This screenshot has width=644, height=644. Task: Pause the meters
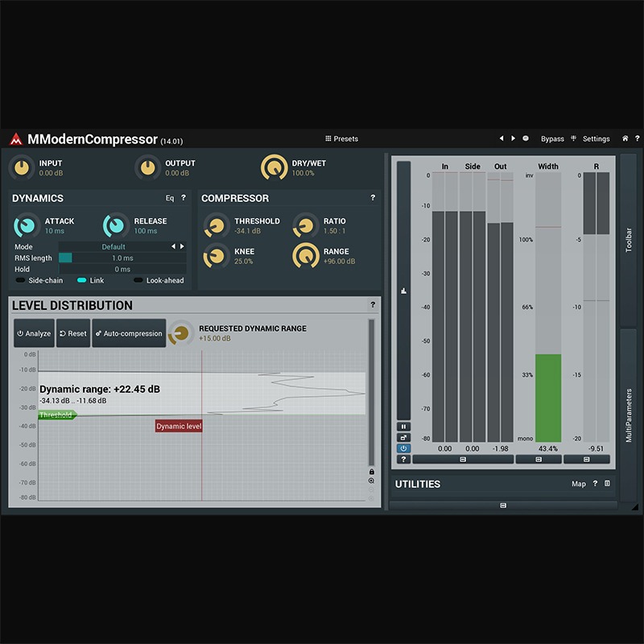[403, 427]
